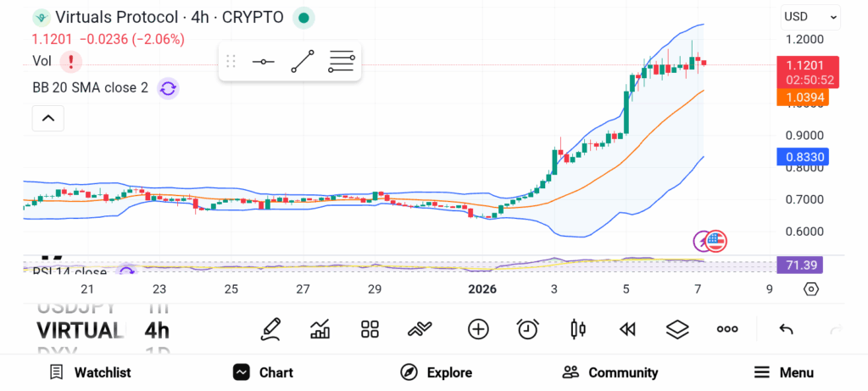Open the indicators icon in toolbar
The width and height of the screenshot is (868, 391).
320,329
